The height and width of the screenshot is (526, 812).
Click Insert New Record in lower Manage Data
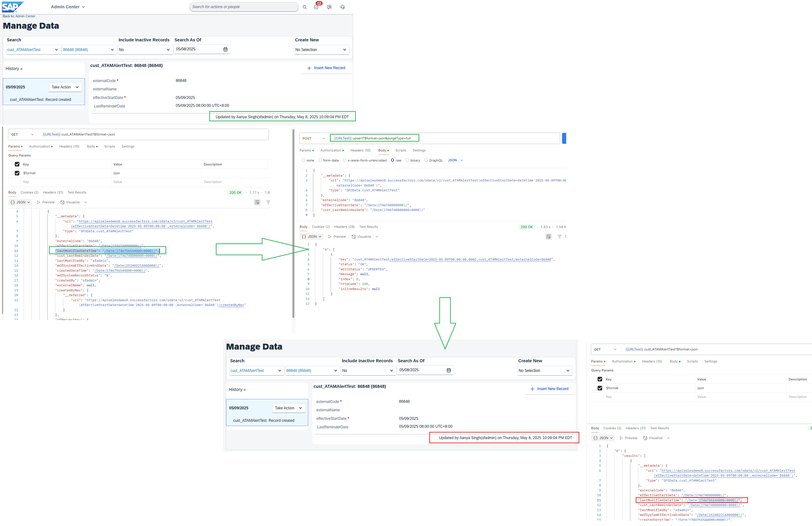(549, 389)
